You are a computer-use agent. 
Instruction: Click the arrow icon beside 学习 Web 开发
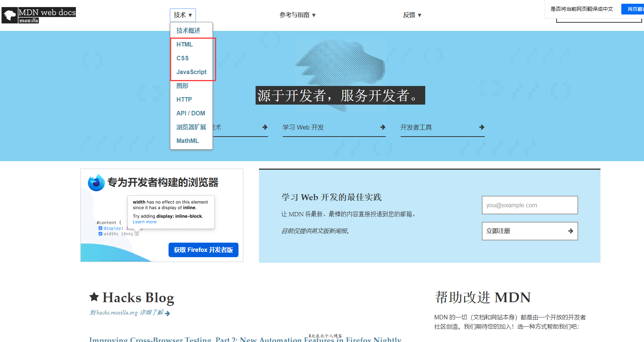[383, 127]
